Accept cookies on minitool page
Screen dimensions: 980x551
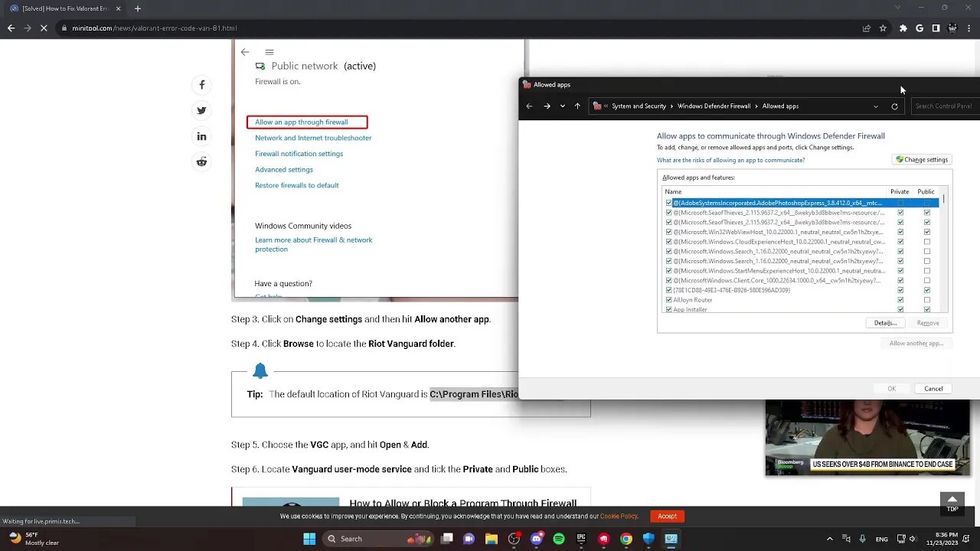(667, 516)
